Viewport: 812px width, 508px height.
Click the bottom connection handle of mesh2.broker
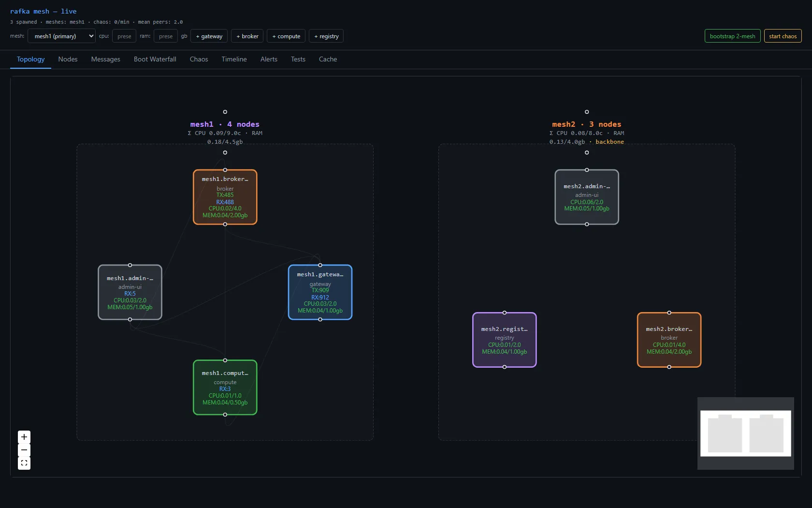pyautogui.click(x=669, y=367)
